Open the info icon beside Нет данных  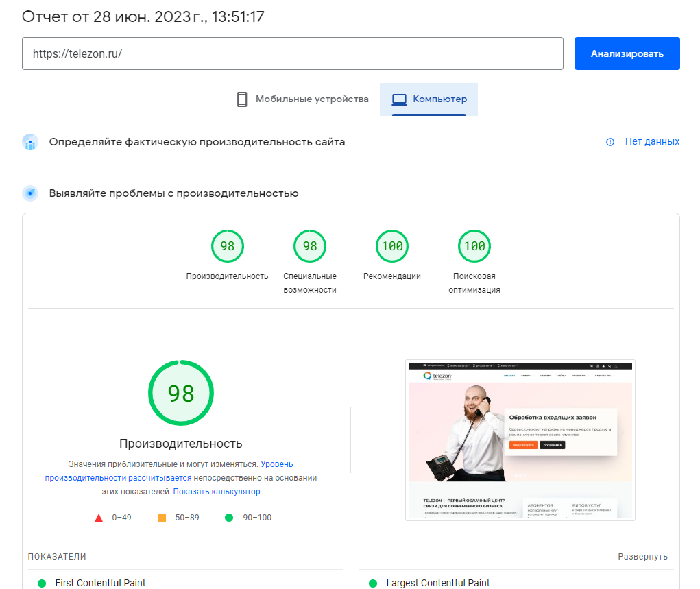point(610,142)
